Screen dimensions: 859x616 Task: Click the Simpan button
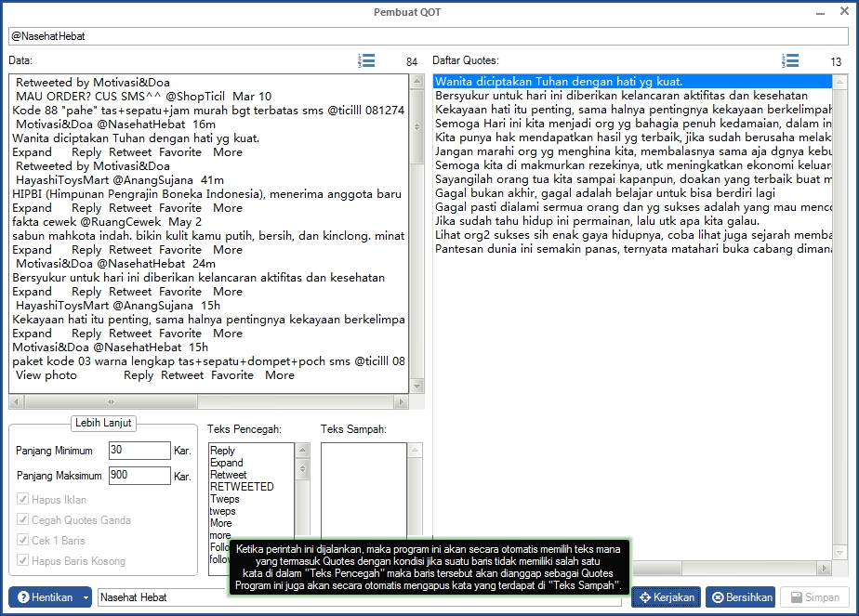pyautogui.click(x=814, y=597)
